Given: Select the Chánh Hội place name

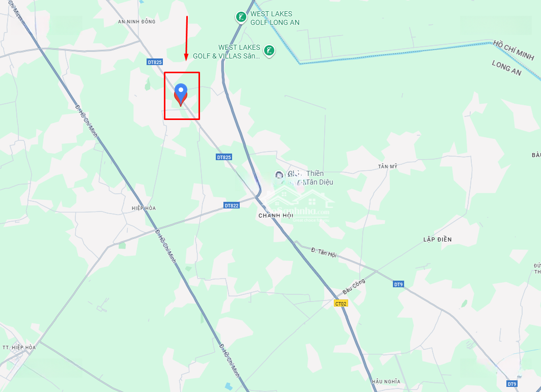Looking at the screenshot, I should [276, 216].
